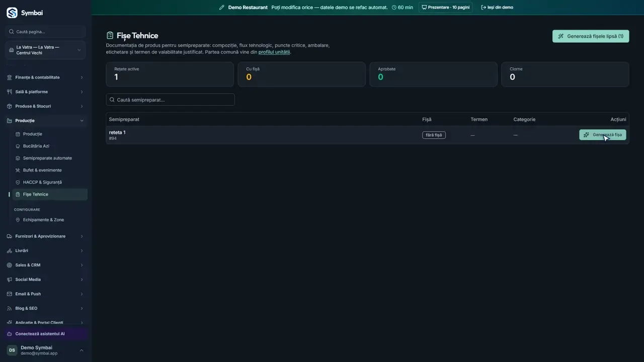Expand the Sales & CRM chevron
644x362 pixels.
point(82,265)
